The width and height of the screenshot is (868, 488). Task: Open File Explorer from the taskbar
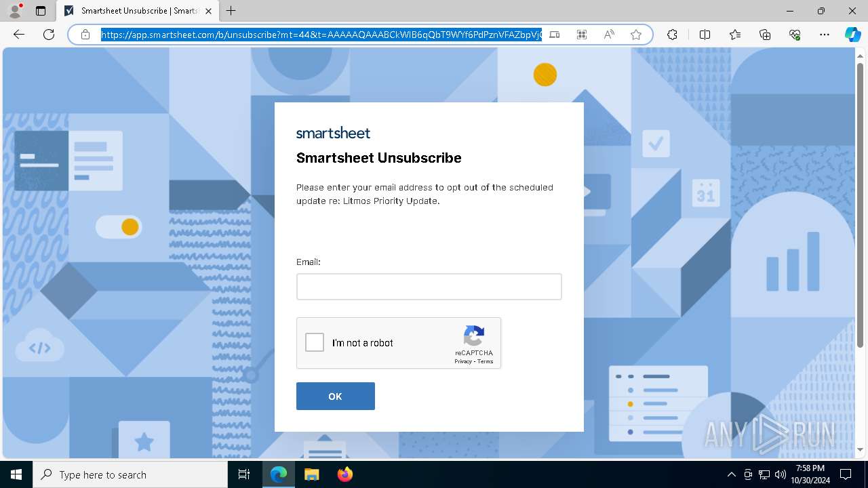311,474
